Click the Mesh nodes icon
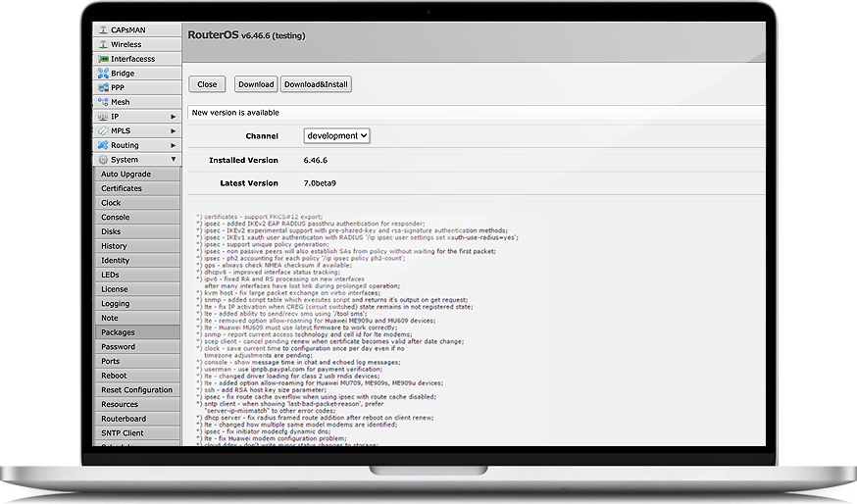This screenshot has height=504, width=857. (103, 102)
